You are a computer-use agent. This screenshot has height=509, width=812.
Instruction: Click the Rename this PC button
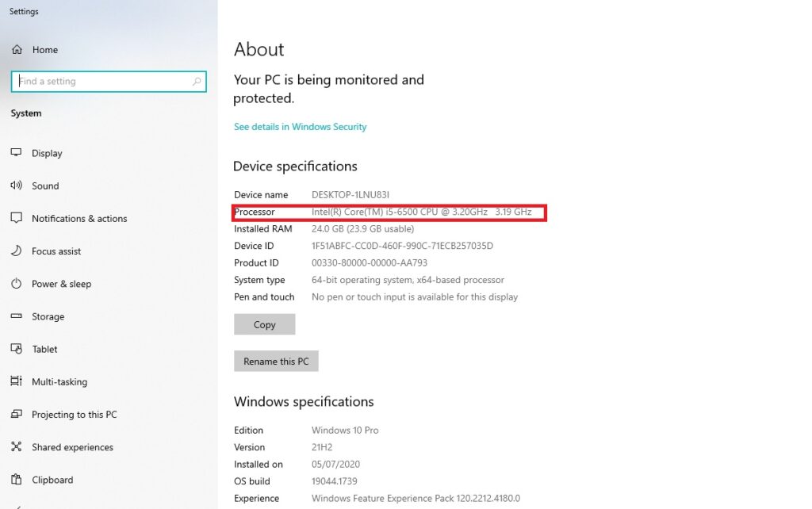276,362
